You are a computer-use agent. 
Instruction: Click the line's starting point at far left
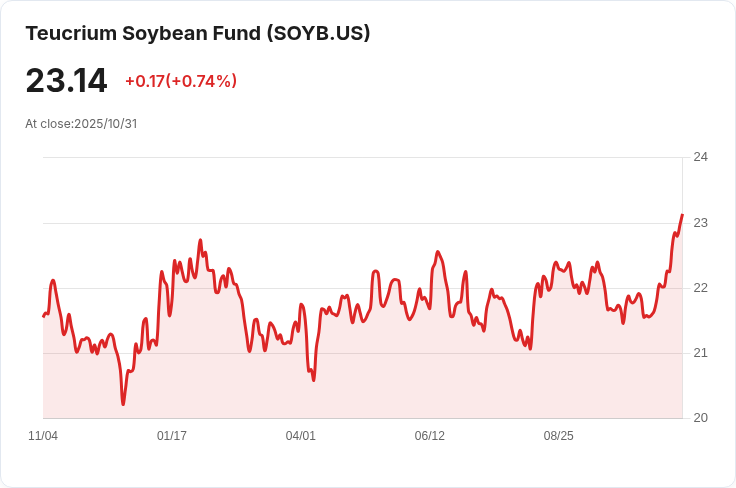tap(44, 316)
